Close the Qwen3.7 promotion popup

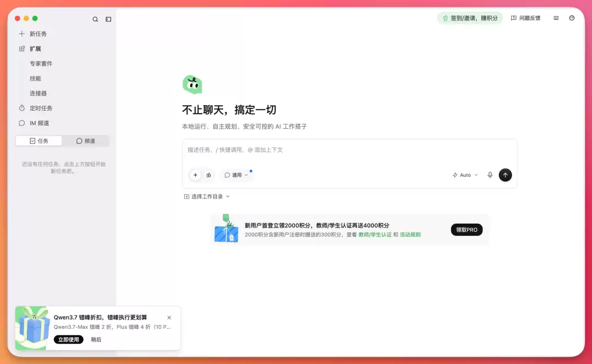[x=169, y=317]
